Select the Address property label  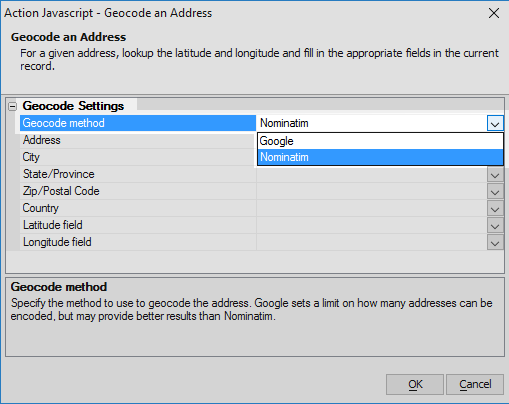pyautogui.click(x=41, y=140)
